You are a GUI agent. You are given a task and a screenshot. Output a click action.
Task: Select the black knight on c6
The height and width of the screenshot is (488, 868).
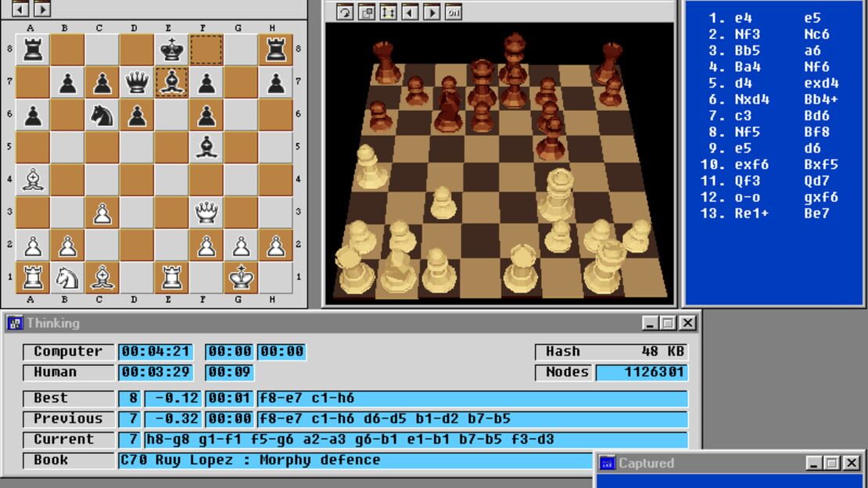coord(102,115)
